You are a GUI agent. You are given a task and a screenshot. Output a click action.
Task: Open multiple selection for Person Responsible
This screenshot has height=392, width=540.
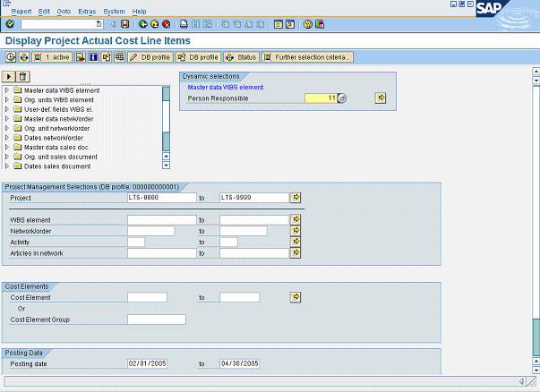click(x=381, y=98)
